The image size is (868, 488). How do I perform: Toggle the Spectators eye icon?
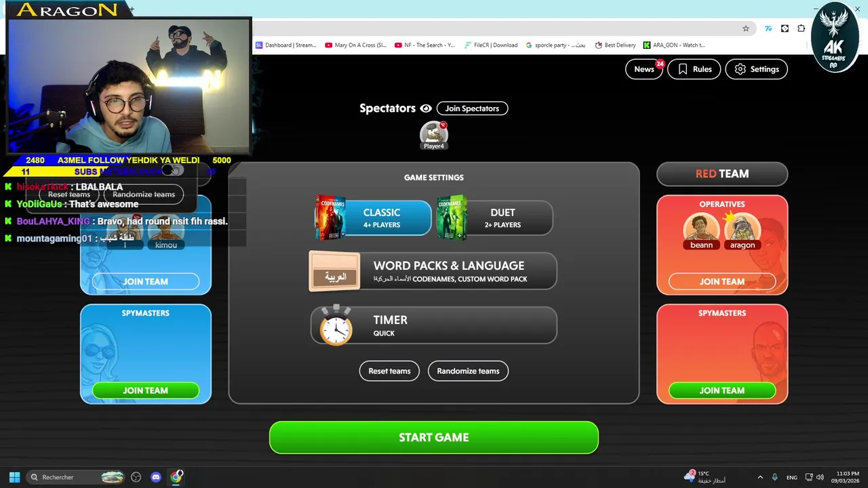tap(426, 108)
